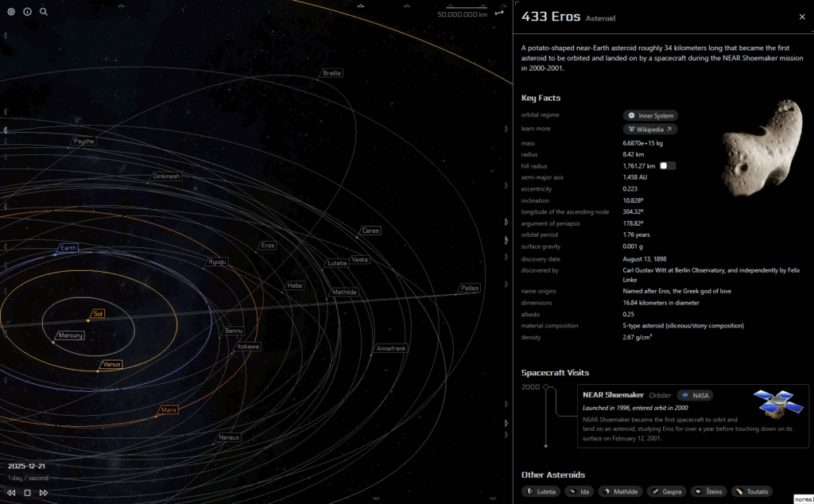Click the hill radius value 1,761.27 km
Viewport: 814px width, 504px height.
[639, 166]
